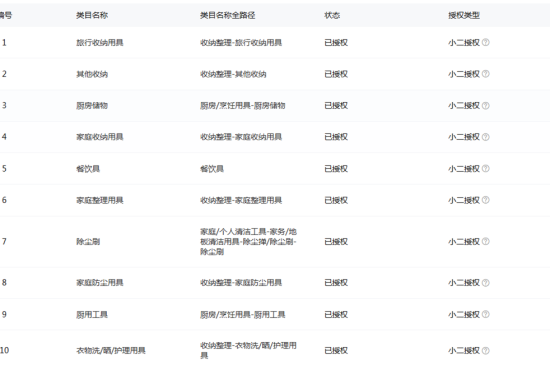Select category name 家庭收纳用具

pyautogui.click(x=100, y=137)
